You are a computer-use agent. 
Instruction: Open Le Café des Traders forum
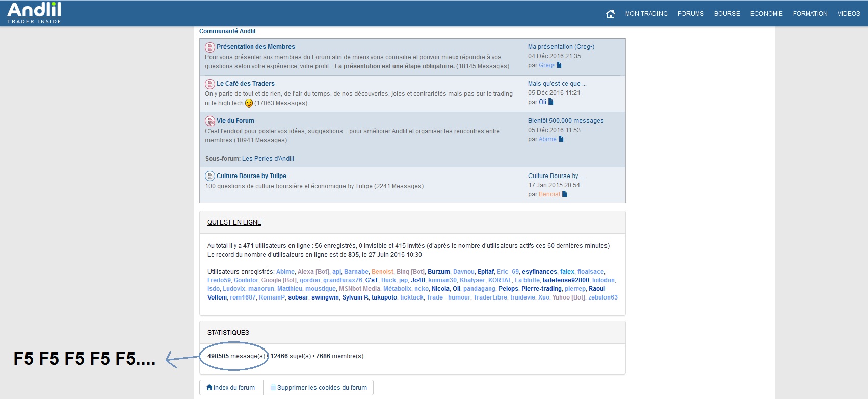click(x=246, y=84)
